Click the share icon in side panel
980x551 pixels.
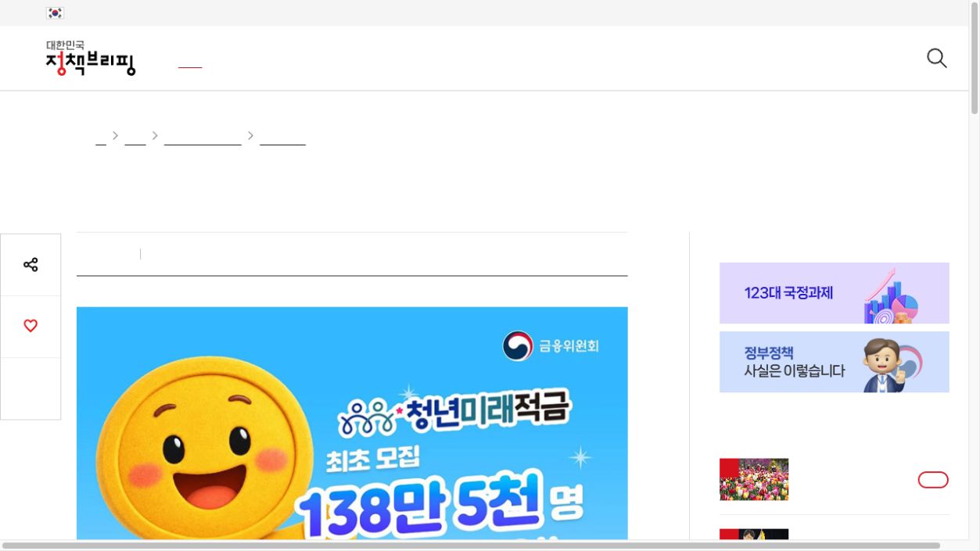[x=31, y=265]
